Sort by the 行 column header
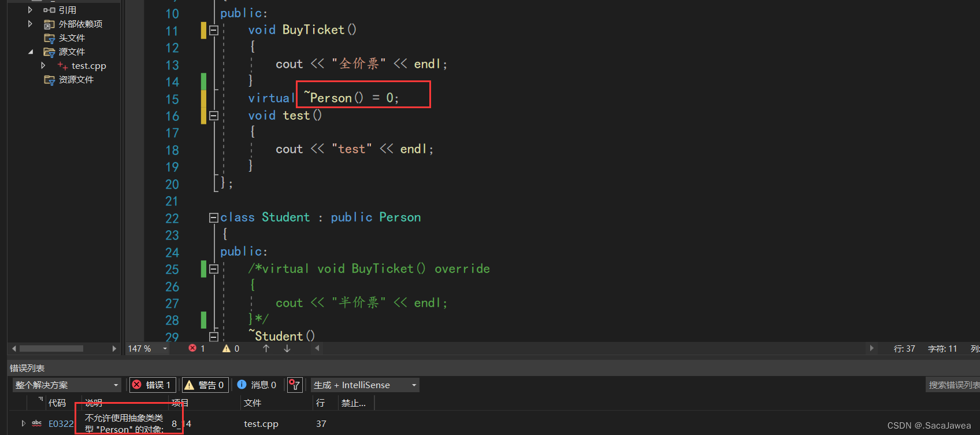The width and height of the screenshot is (980, 435). point(321,403)
